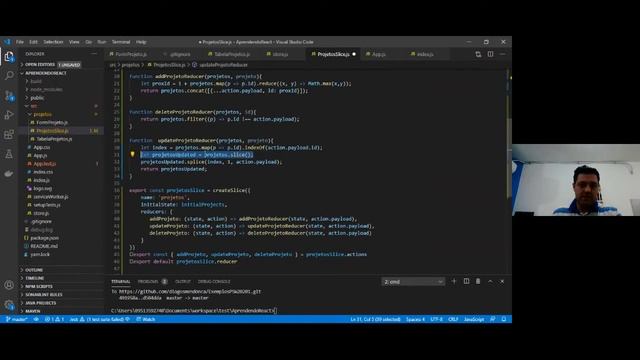
Task: Open the notifications bell in status bar
Action: tap(504, 319)
